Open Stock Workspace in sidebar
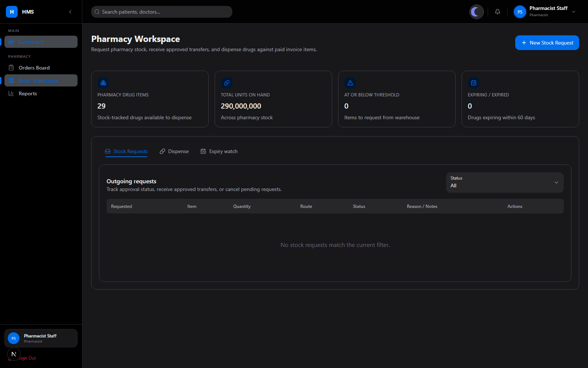The width and height of the screenshot is (588, 368). pyautogui.click(x=41, y=81)
